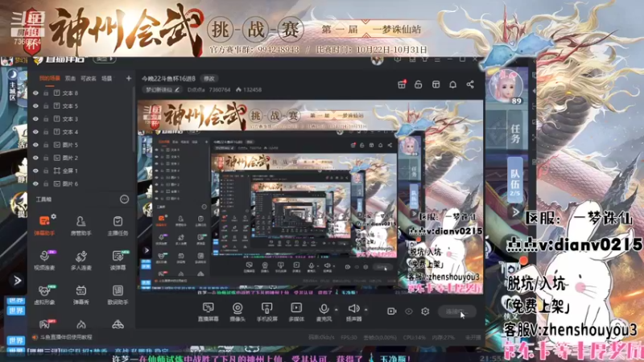644x362 pixels.
Task: Switch to the 我的场景 tab
Action: point(49,78)
